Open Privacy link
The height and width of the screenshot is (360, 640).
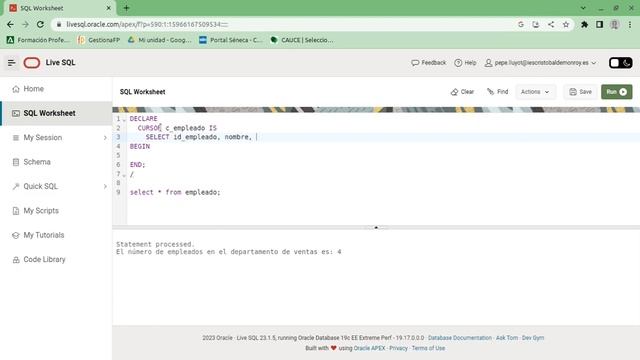398,348
